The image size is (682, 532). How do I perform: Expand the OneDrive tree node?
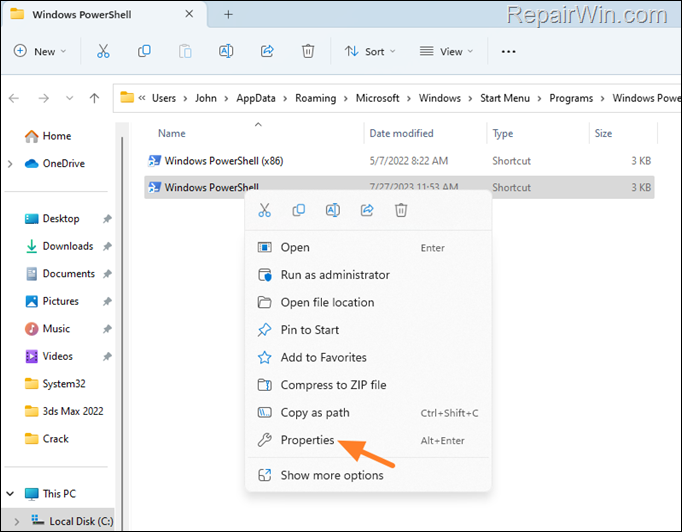(10, 164)
